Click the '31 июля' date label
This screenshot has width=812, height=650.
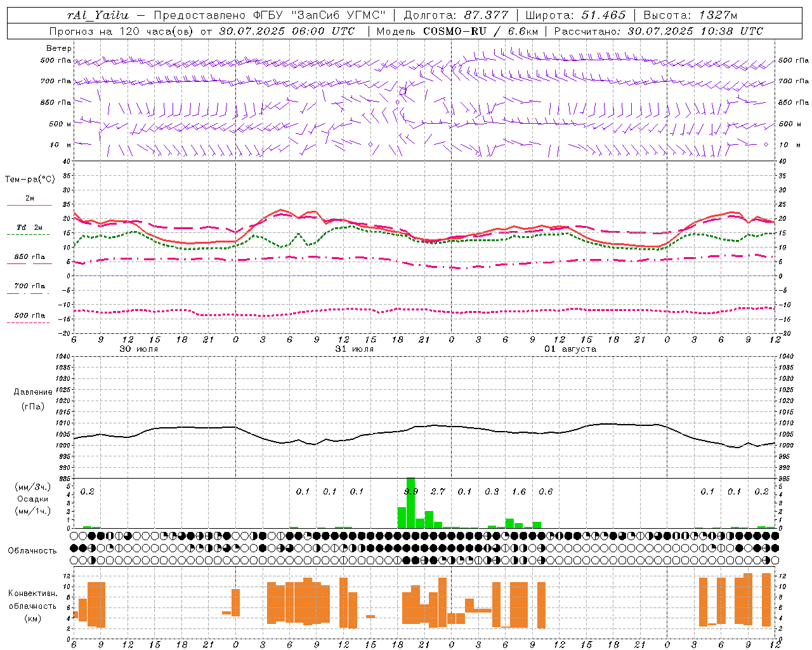355,349
